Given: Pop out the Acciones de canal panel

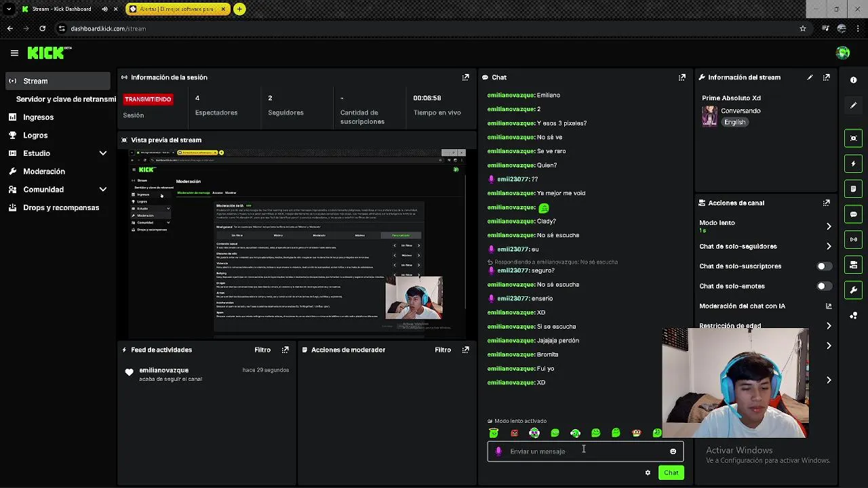Looking at the screenshot, I should coord(826,203).
